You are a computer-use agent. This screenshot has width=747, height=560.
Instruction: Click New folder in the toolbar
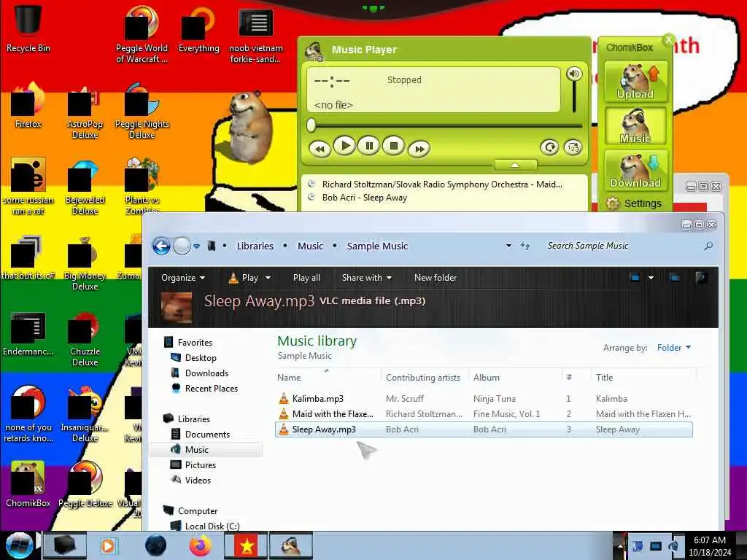tap(435, 278)
